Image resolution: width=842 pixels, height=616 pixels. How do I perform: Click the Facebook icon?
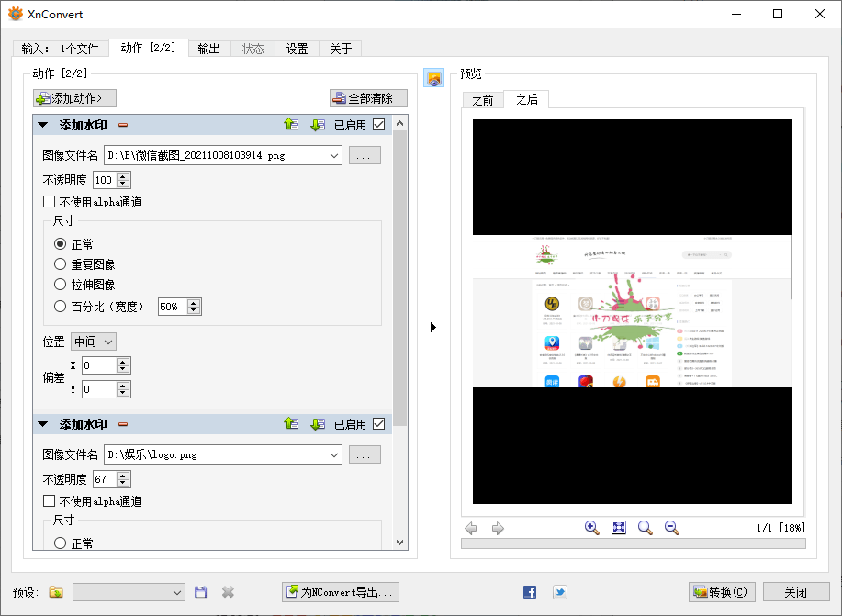pos(530,592)
